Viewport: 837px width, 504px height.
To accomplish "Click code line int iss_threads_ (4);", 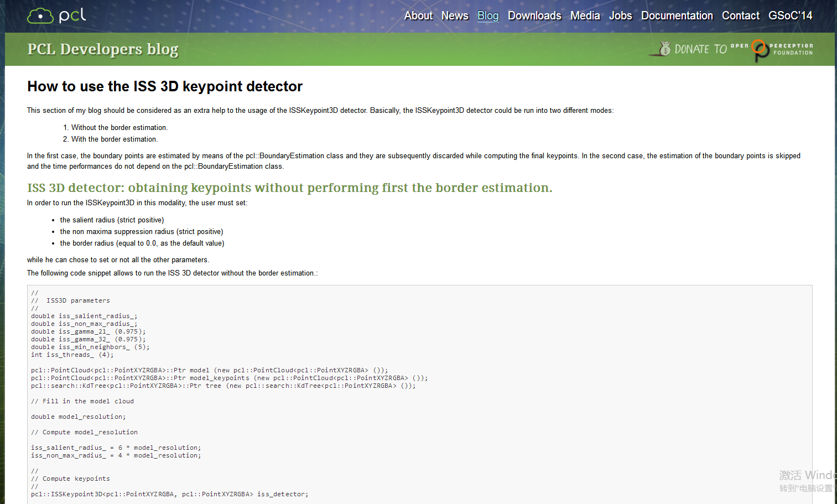I will point(72,355).
